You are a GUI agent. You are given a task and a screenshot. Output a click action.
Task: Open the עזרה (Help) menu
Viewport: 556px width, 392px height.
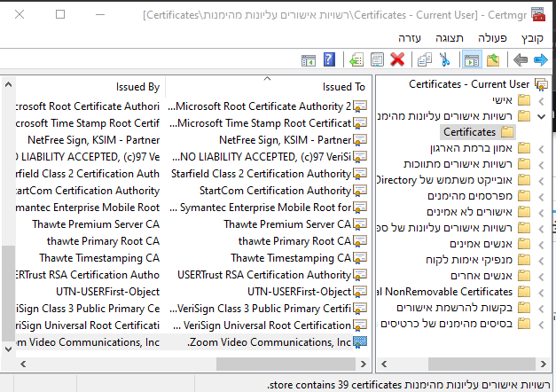410,38
